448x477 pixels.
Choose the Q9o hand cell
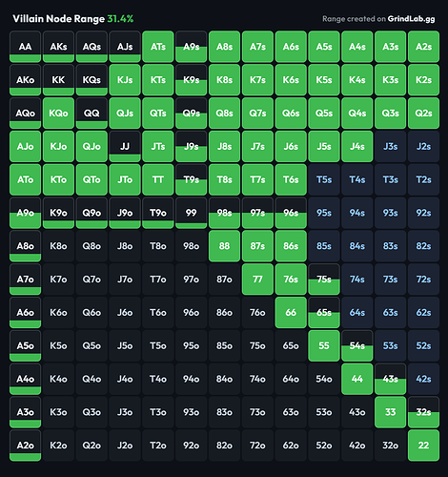pyautogui.click(x=92, y=213)
